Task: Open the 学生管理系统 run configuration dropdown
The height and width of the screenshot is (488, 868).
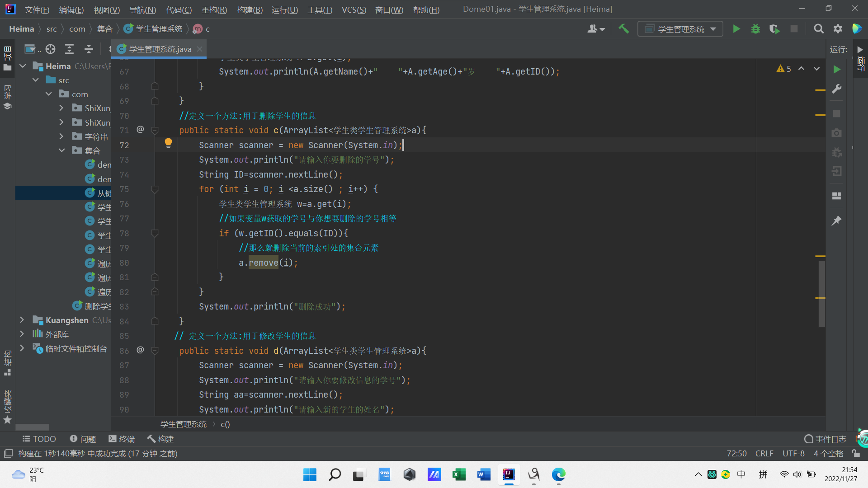Action: coord(680,29)
